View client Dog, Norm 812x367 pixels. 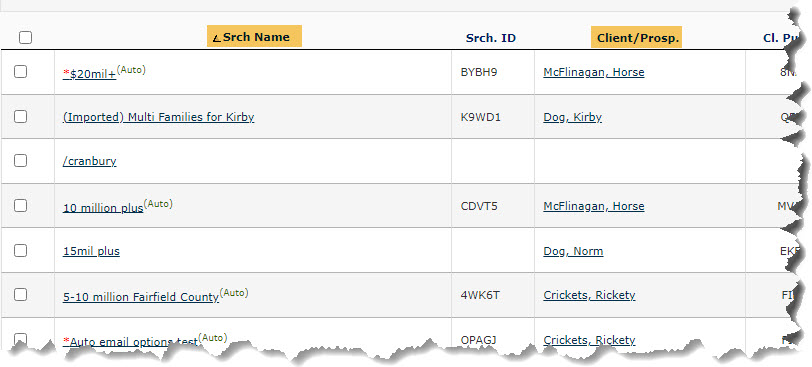point(573,251)
